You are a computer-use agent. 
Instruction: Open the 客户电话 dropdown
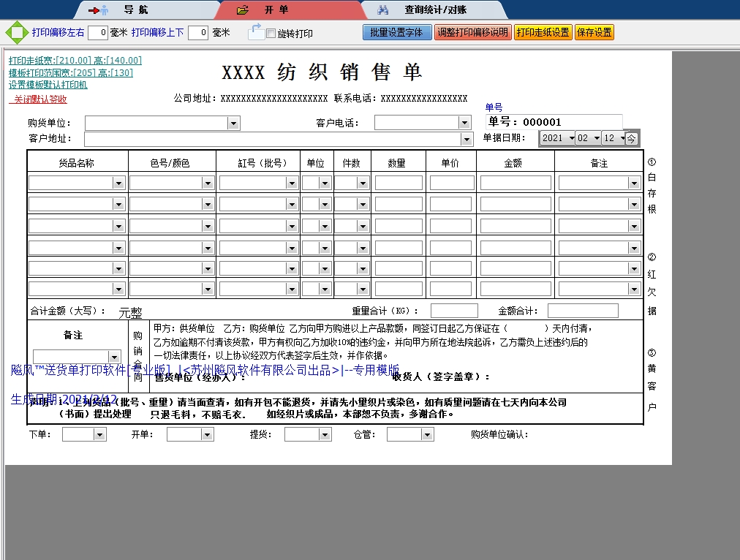tap(464, 122)
